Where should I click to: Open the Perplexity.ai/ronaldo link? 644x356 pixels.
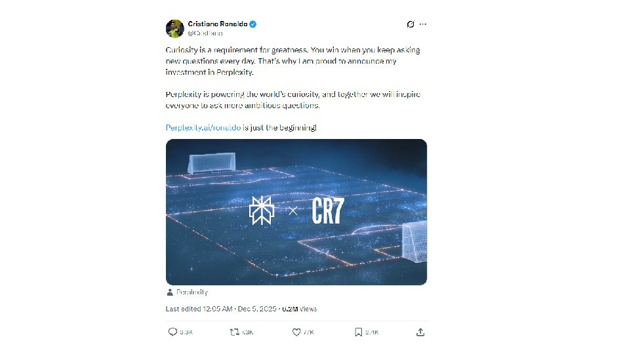point(203,127)
